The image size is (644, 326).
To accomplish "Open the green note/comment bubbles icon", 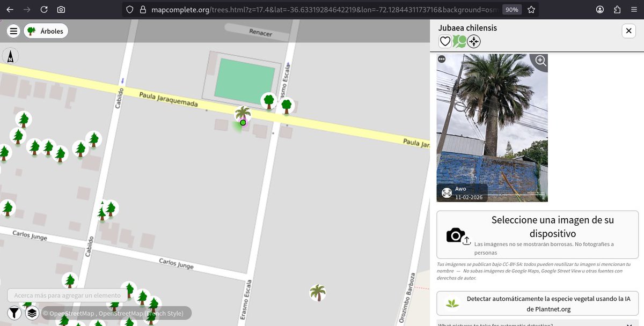I will point(459,41).
